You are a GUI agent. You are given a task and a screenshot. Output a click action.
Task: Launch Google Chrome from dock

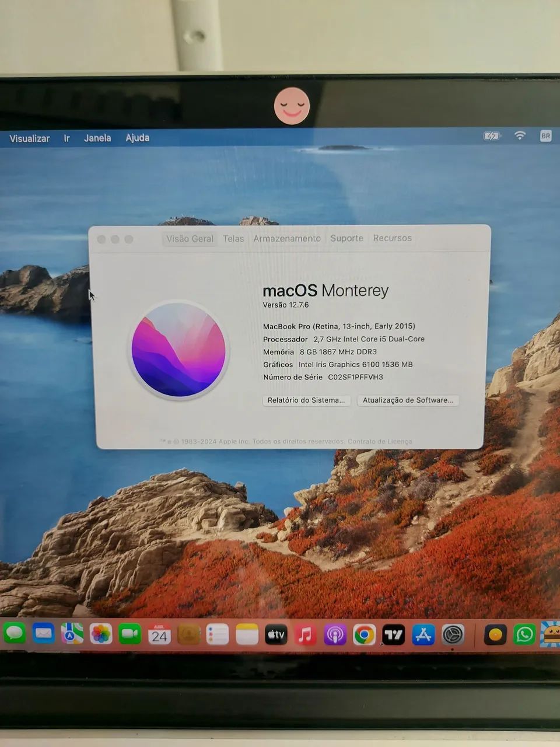click(364, 635)
